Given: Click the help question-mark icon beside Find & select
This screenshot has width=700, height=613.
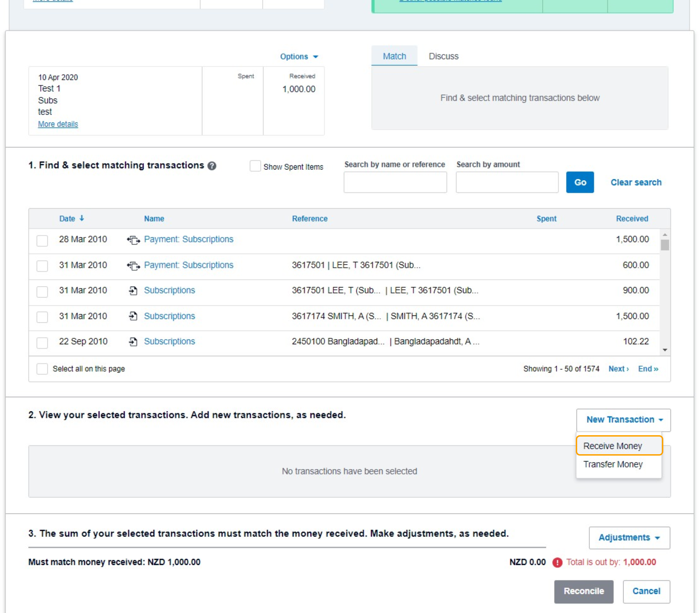Looking at the screenshot, I should pos(212,166).
